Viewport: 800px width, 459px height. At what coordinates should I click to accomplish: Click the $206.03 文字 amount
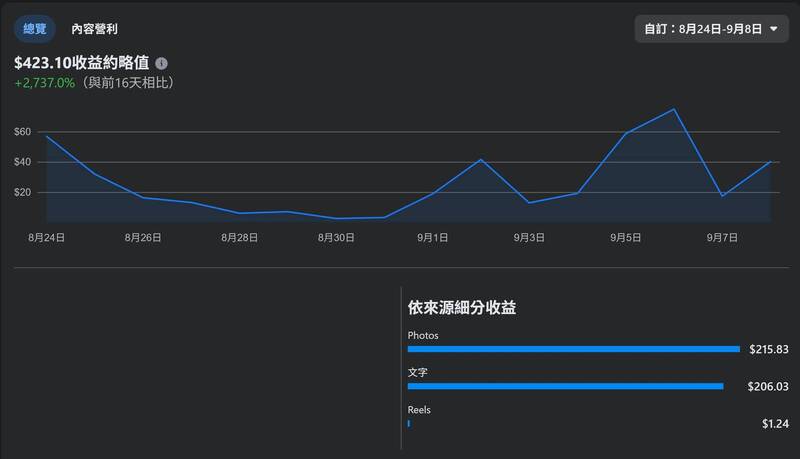768,386
